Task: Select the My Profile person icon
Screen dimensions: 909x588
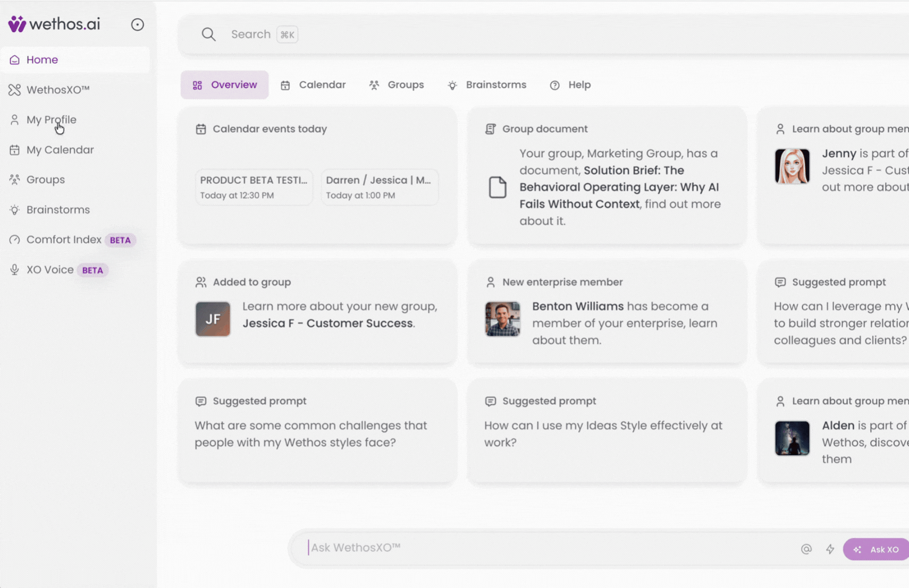Action: coord(14,120)
